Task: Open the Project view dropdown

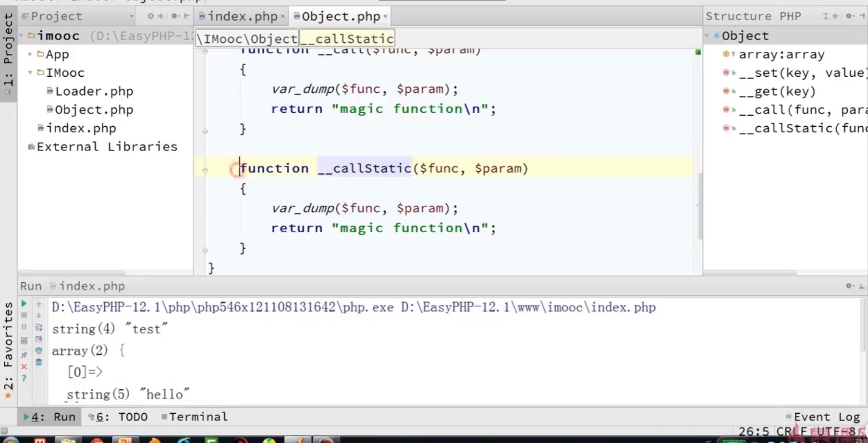Action: click(131, 16)
